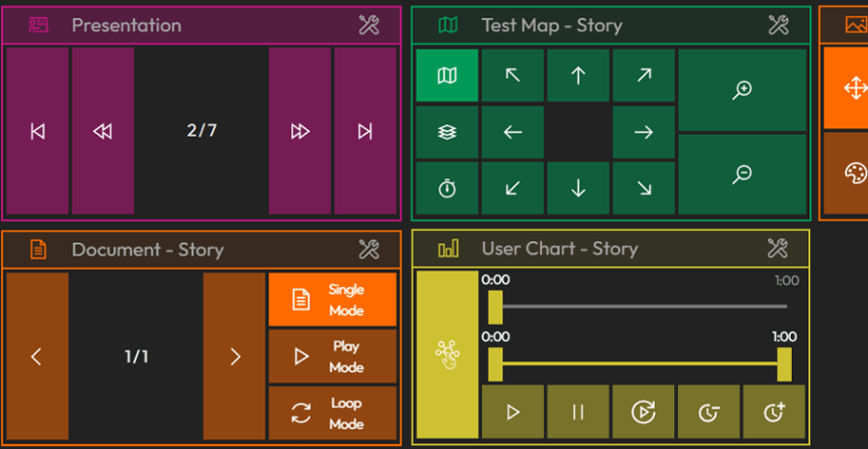Pan map down-left
Screen dimensions: 868x449
(x=513, y=188)
